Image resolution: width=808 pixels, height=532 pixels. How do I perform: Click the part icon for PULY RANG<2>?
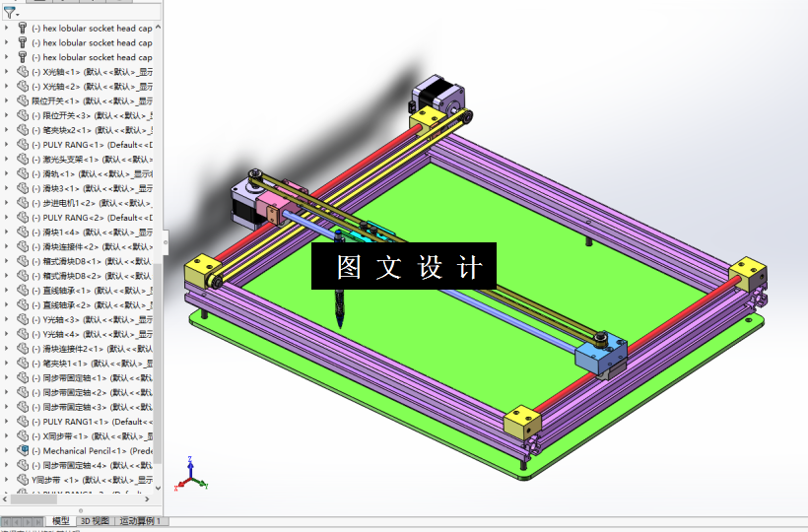pos(23,218)
